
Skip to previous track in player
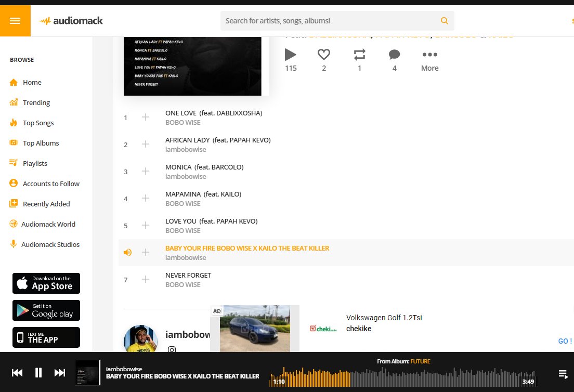[17, 373]
